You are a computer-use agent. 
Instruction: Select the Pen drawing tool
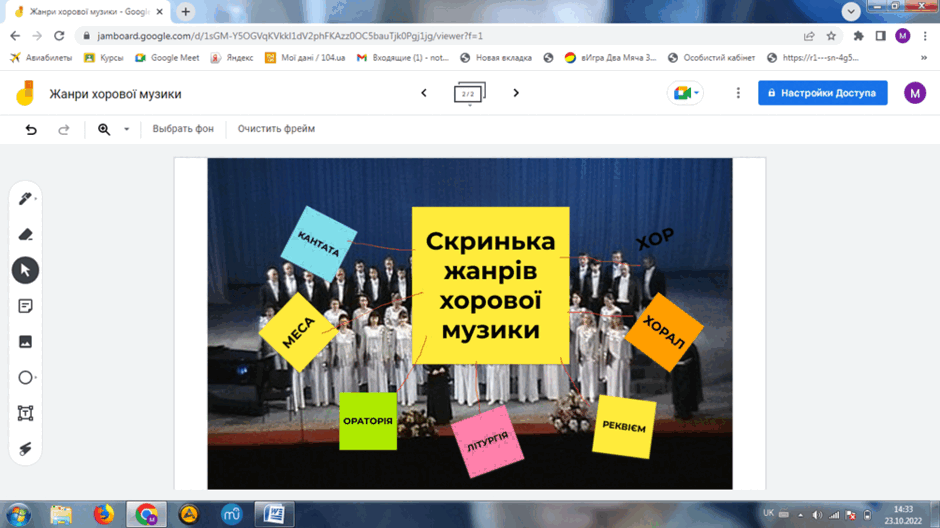[x=25, y=198]
